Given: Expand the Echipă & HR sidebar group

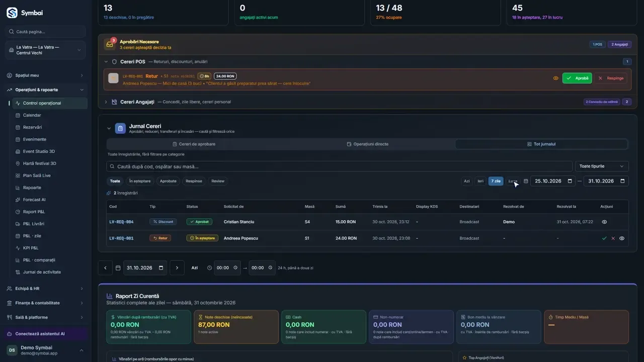Looking at the screenshot, I should click(x=46, y=289).
